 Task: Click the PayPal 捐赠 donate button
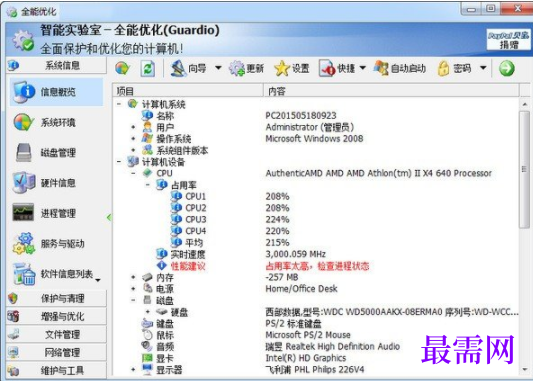pos(508,39)
